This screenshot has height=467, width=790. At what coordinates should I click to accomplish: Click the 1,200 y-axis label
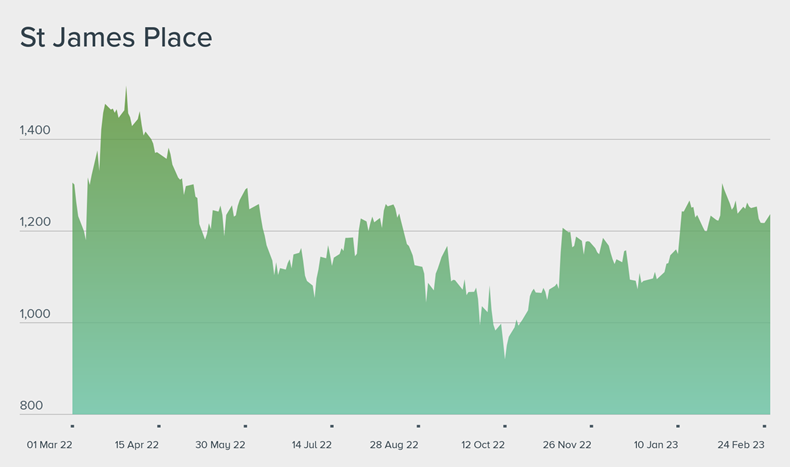(35, 222)
